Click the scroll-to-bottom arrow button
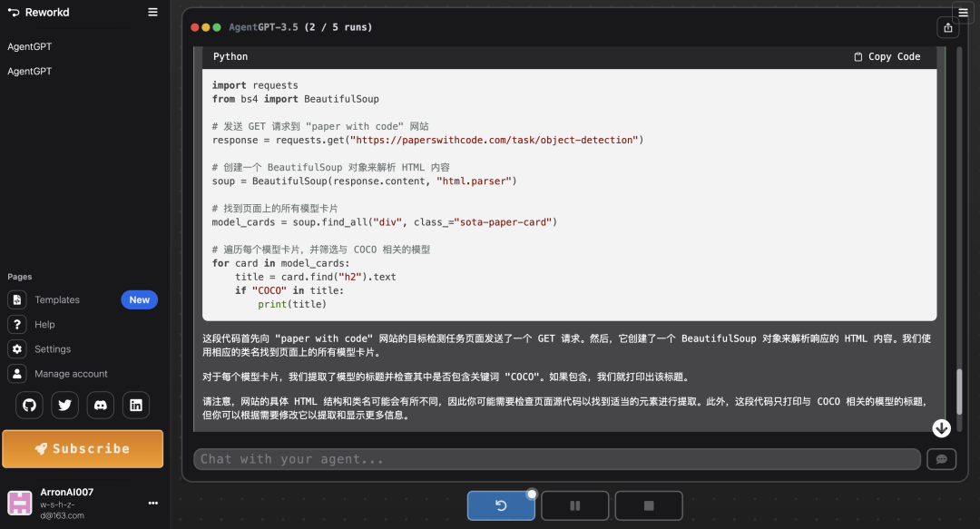The image size is (980, 529). (941, 427)
